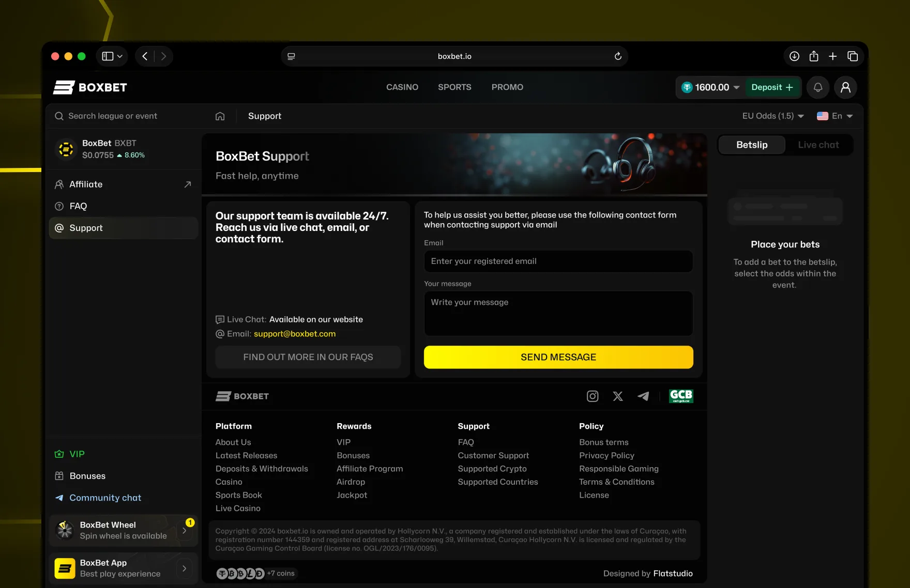Image resolution: width=910 pixels, height=588 pixels.
Task: Open Responsible Gaming footer link
Action: pyautogui.click(x=619, y=469)
